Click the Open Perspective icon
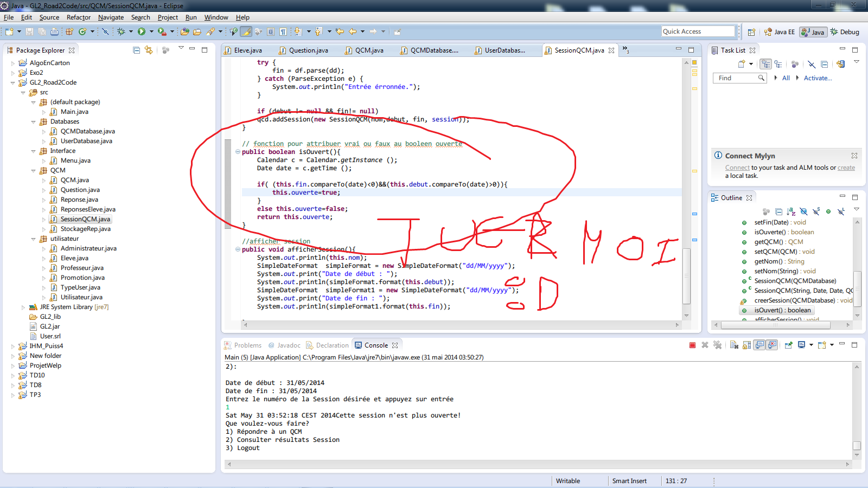Screen dimensions: 868x488 (751, 32)
